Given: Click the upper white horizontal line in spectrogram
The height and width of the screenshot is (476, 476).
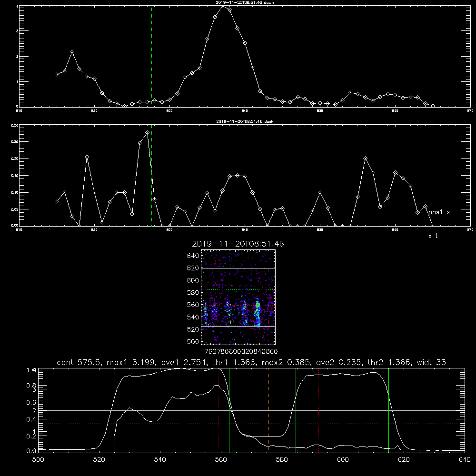Looking at the screenshot, I should [238, 268].
